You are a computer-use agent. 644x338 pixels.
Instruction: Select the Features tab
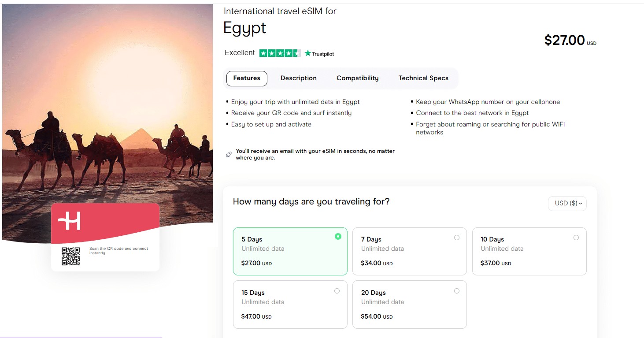[246, 78]
